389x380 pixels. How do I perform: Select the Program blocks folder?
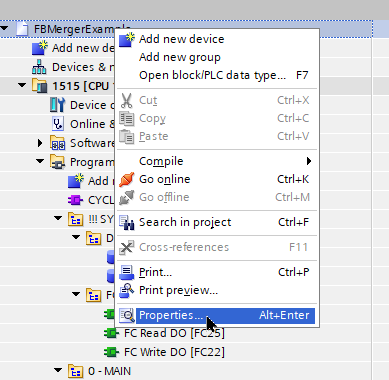(92, 162)
